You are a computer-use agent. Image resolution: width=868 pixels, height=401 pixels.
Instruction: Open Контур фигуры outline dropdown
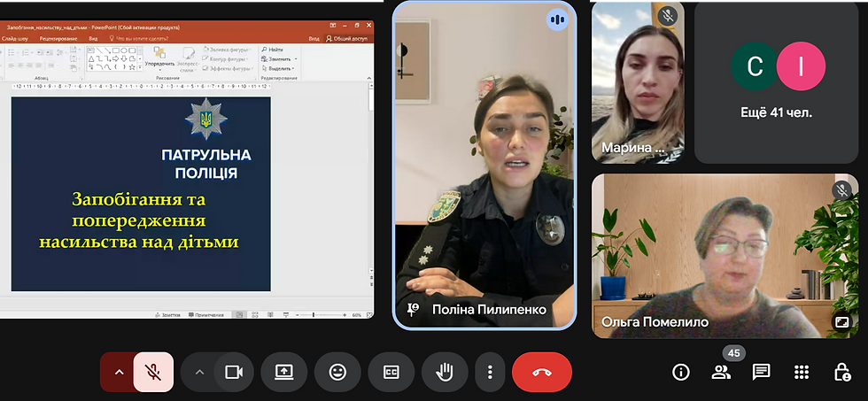point(225,59)
